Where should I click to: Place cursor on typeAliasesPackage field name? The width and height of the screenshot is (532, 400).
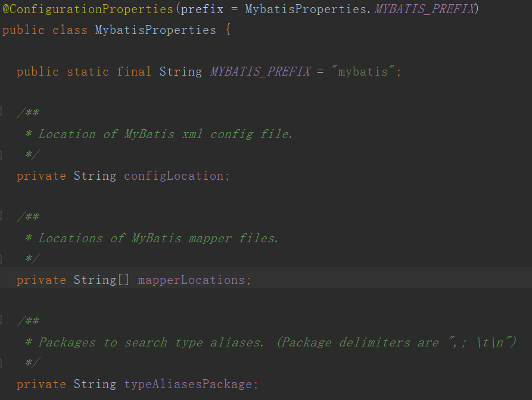188,384
